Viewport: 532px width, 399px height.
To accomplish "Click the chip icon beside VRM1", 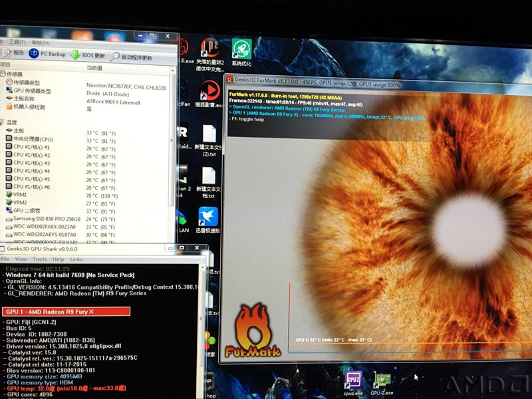I will (x=9, y=194).
